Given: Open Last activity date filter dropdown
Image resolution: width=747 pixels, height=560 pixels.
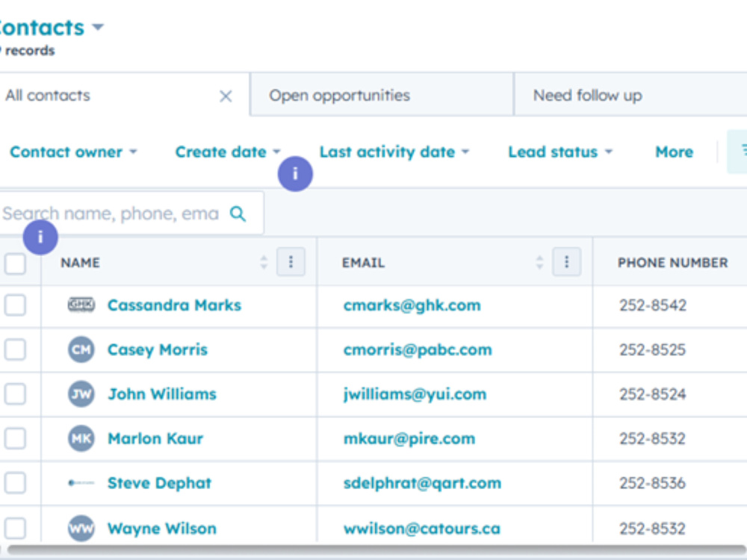Looking at the screenshot, I should [x=394, y=152].
